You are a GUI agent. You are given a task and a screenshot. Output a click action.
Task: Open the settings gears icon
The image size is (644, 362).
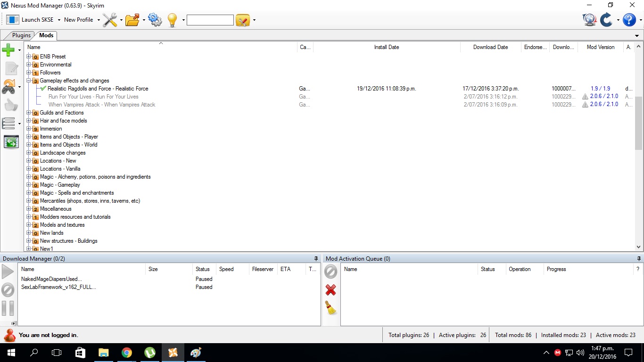[155, 20]
